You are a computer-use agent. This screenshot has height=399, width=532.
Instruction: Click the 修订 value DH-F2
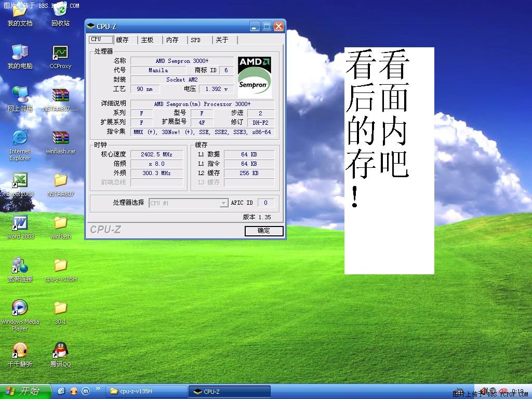pos(261,123)
